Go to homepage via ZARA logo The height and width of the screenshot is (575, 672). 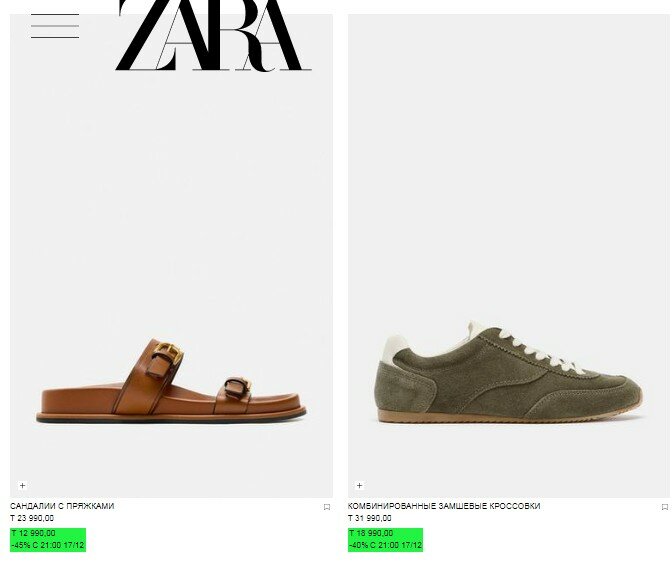(x=213, y=35)
